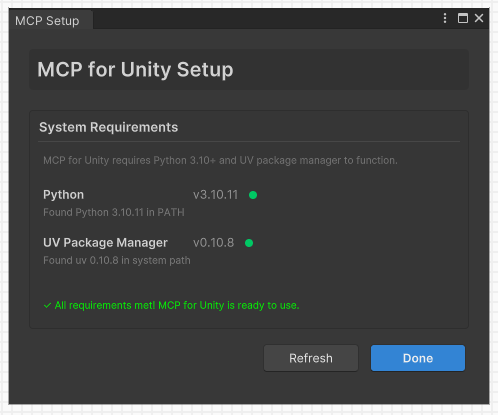
Task: Click the Refresh button
Action: [311, 358]
